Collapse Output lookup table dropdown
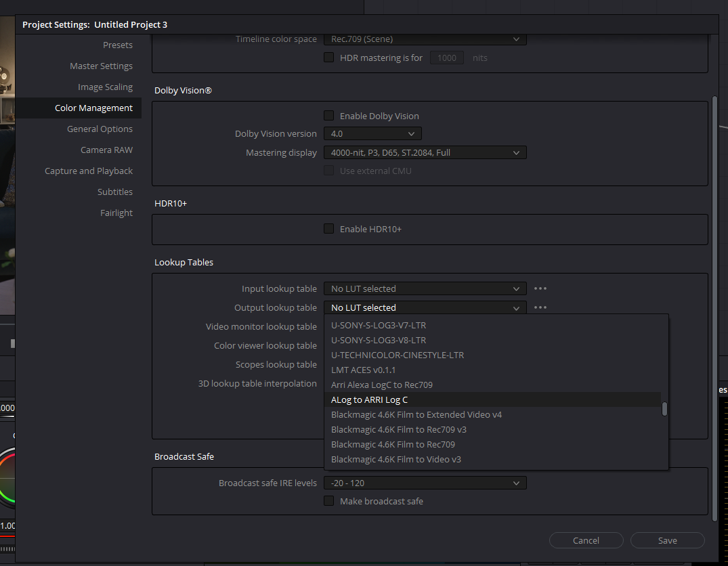 point(425,307)
